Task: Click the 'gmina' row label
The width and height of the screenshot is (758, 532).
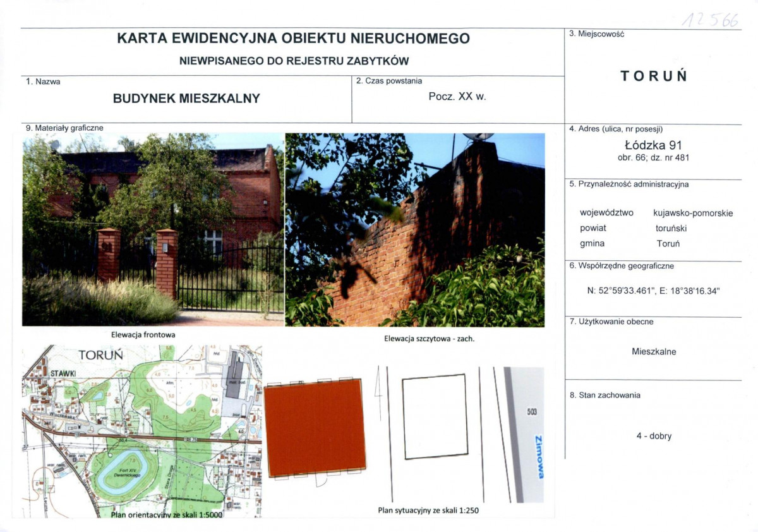Action: [592, 243]
